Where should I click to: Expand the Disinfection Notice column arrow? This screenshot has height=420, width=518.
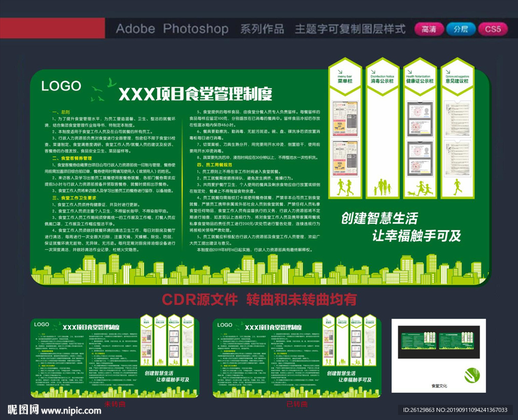(x=373, y=70)
